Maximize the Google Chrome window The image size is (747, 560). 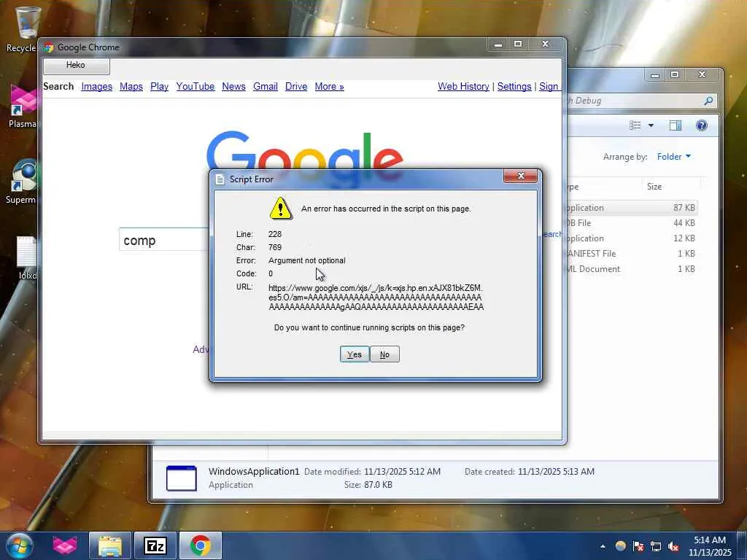(518, 44)
